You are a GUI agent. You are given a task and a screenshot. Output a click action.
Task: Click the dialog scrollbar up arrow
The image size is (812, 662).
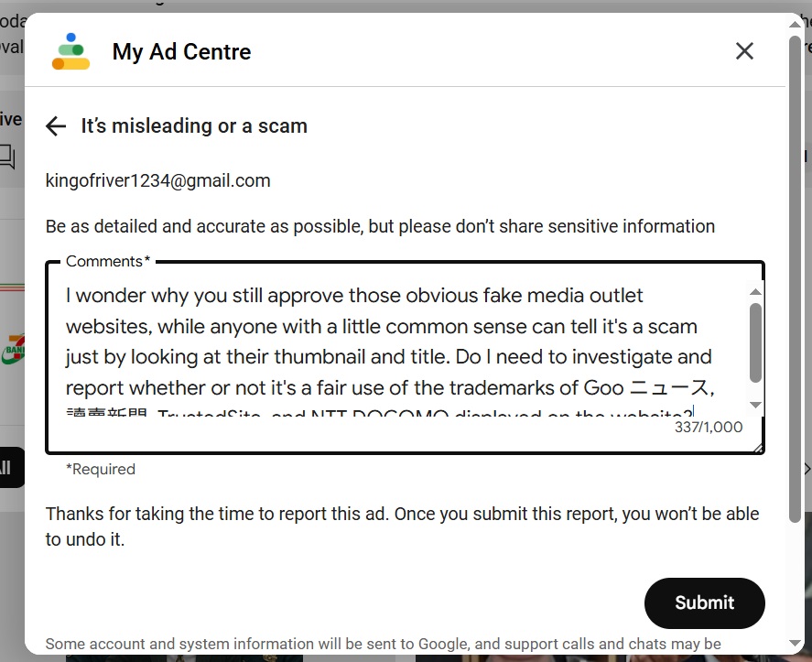coord(795,24)
